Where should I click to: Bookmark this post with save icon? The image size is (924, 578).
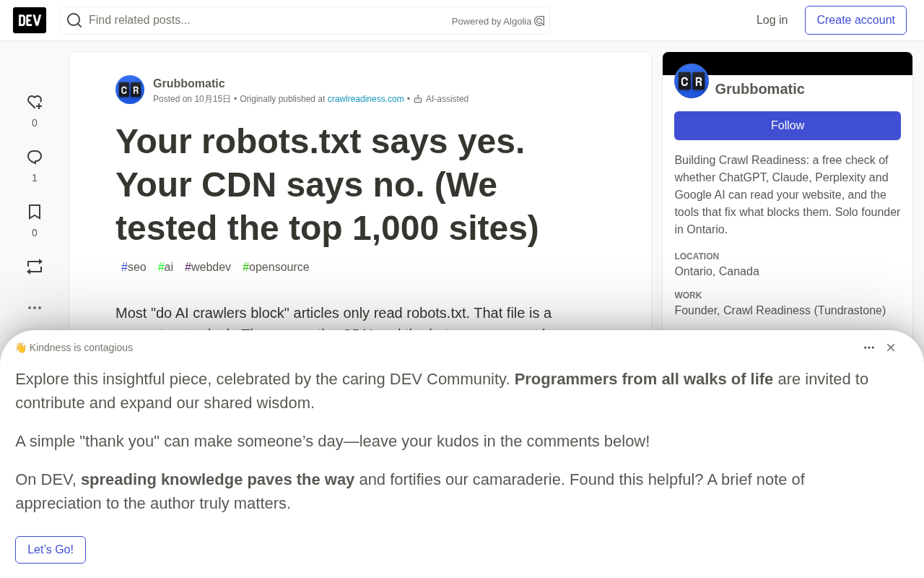[x=35, y=212]
